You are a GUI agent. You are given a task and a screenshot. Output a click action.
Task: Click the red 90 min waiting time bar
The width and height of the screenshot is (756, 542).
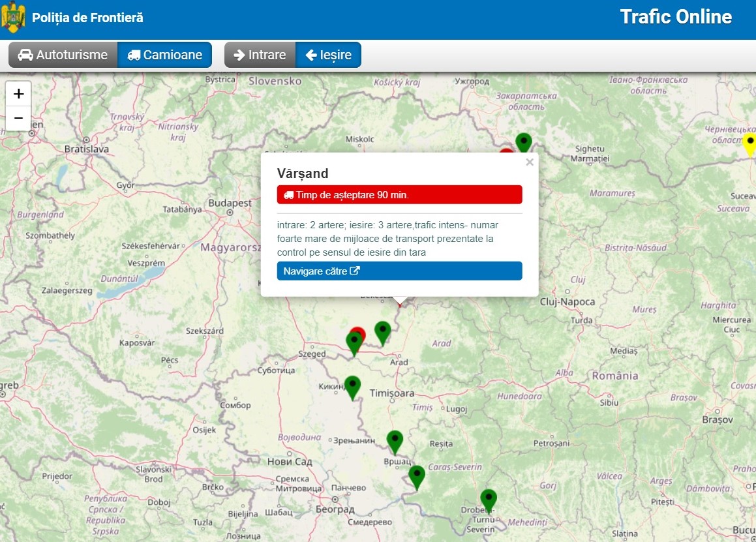point(399,194)
